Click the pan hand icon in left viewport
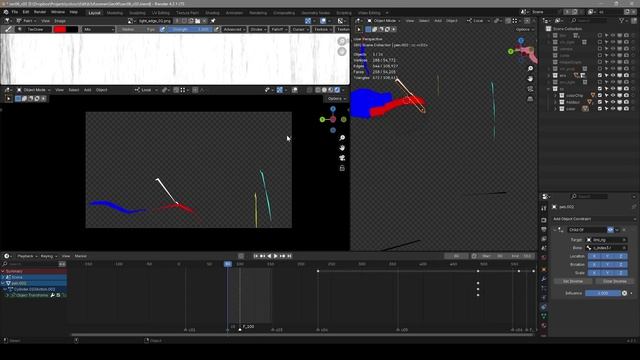 [342, 148]
